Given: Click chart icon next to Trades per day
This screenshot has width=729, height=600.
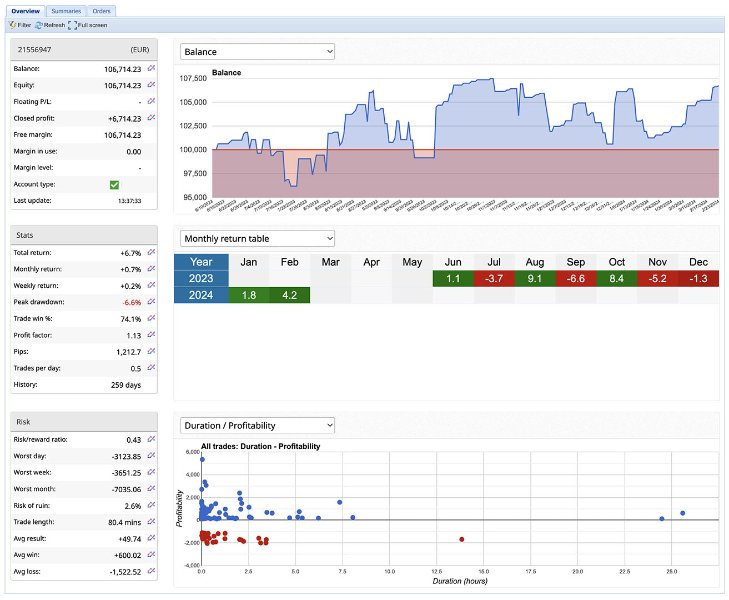Looking at the screenshot, I should coord(151,368).
